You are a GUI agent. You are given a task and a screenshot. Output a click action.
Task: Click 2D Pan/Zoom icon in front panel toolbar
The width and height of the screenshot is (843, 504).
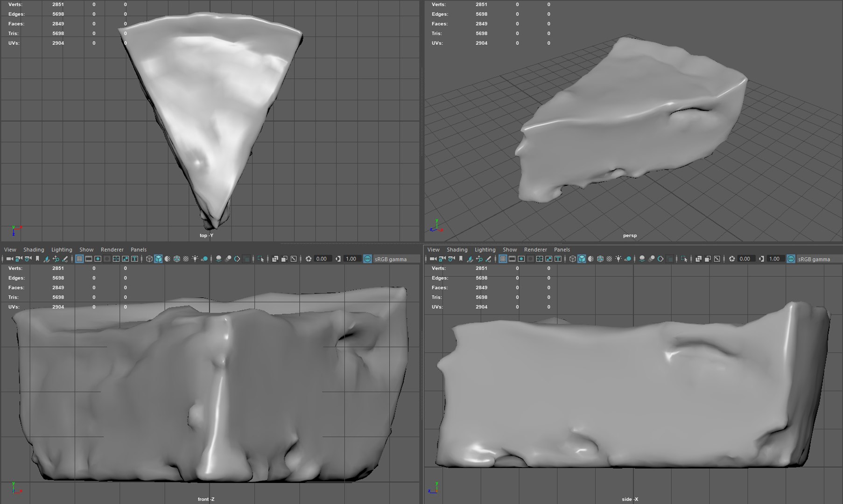(56, 259)
